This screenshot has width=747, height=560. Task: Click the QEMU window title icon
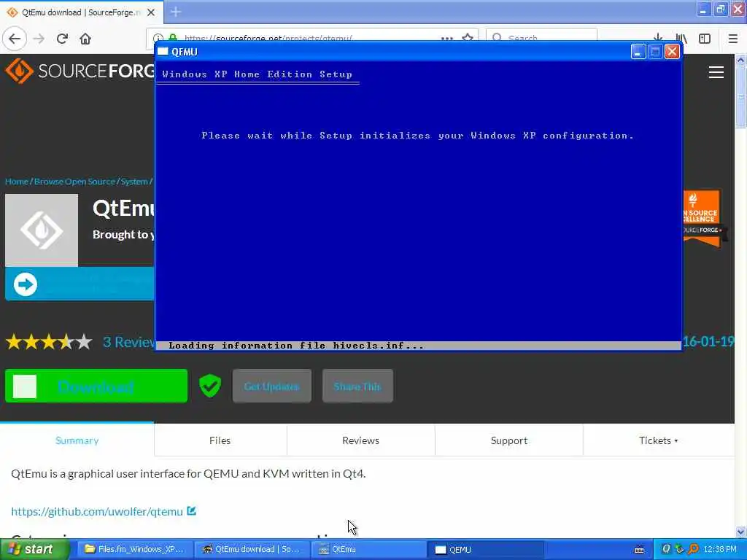click(163, 52)
